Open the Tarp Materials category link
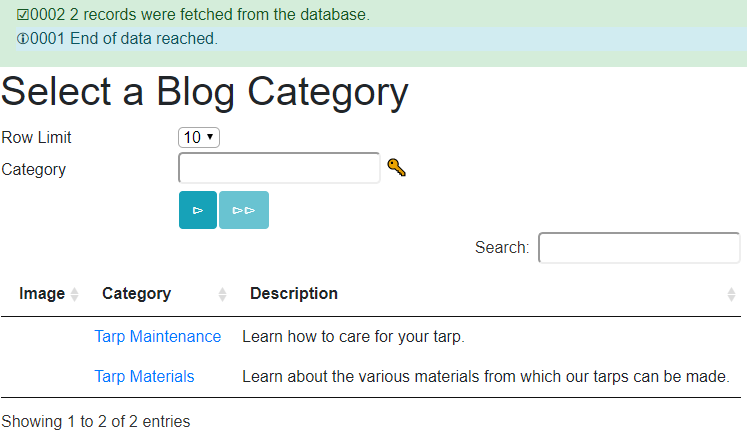The image size is (747, 433). point(144,377)
